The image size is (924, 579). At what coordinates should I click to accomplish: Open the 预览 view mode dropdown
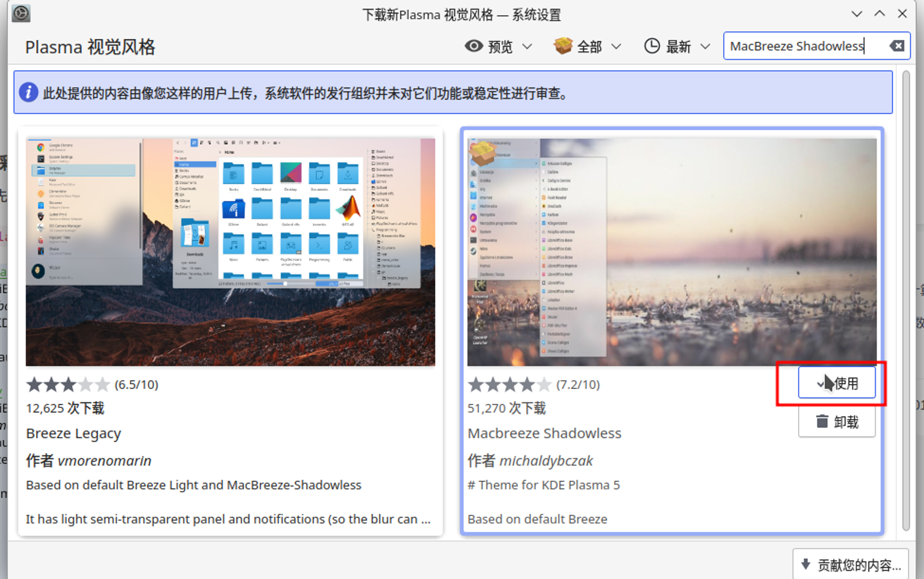[498, 46]
